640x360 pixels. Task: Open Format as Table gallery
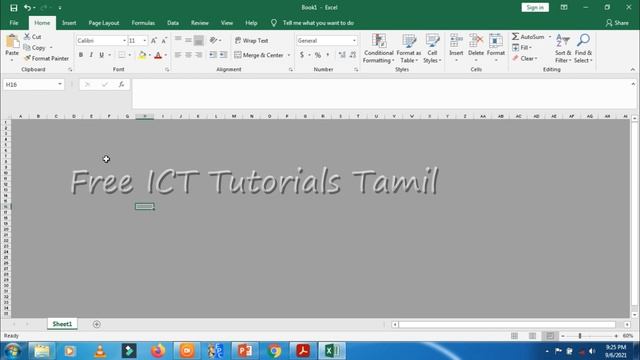point(409,49)
